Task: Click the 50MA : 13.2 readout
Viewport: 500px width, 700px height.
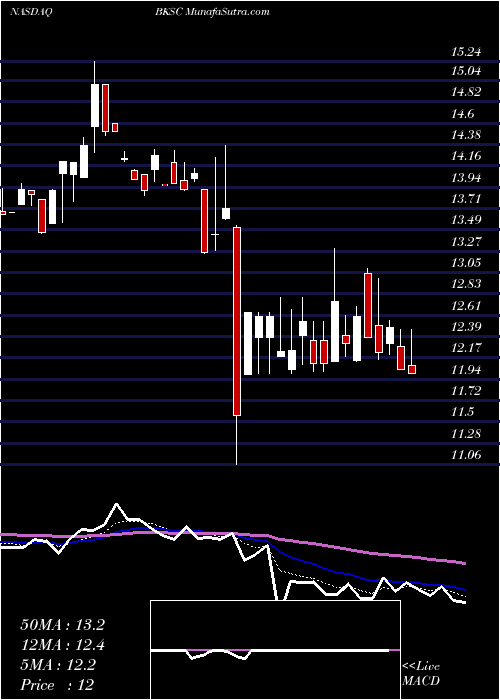Action: (x=62, y=625)
